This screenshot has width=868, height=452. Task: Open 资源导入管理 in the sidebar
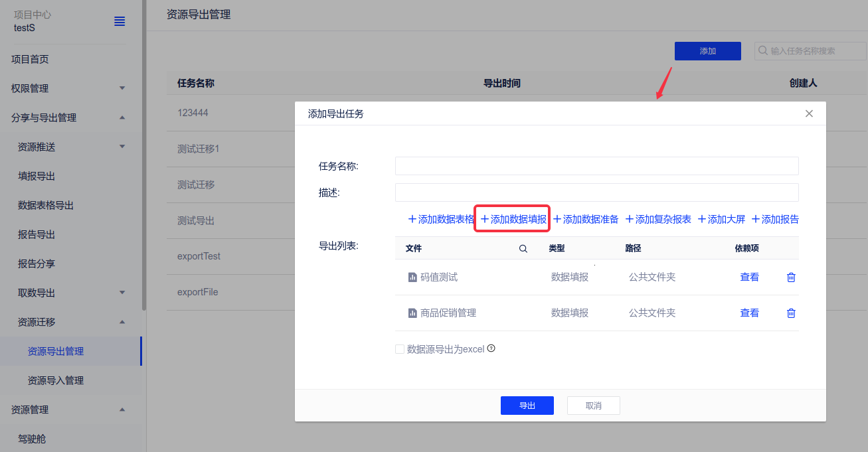[x=56, y=380]
